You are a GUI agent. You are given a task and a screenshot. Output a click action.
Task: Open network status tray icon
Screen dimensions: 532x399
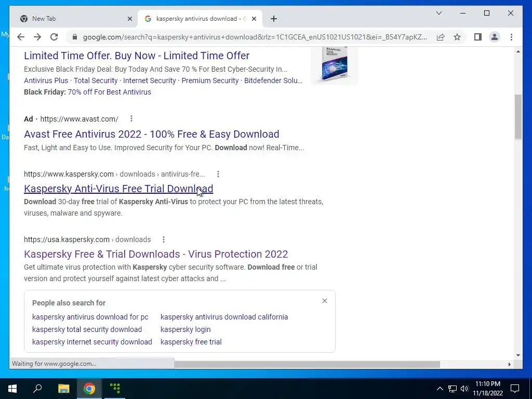[453, 389]
